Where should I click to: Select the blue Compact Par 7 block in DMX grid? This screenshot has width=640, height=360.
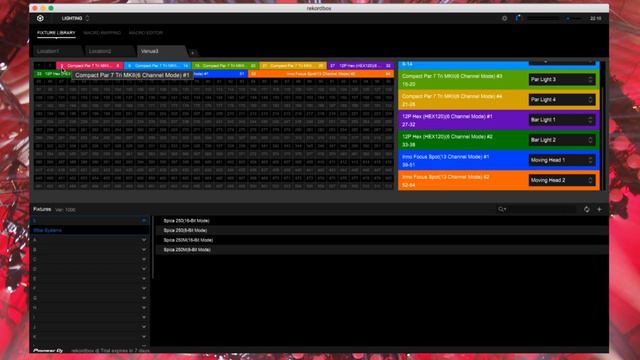click(x=158, y=65)
